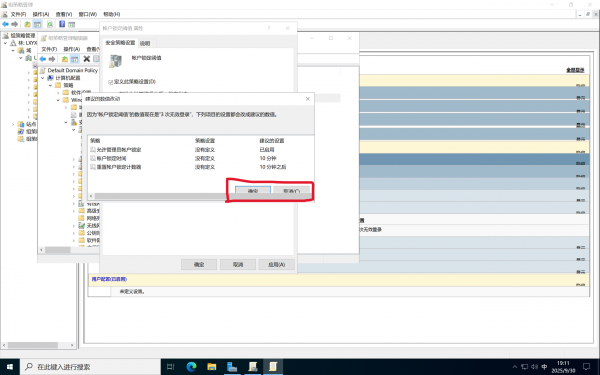
Task: Click 确定 in properties dialog
Action: click(x=199, y=264)
